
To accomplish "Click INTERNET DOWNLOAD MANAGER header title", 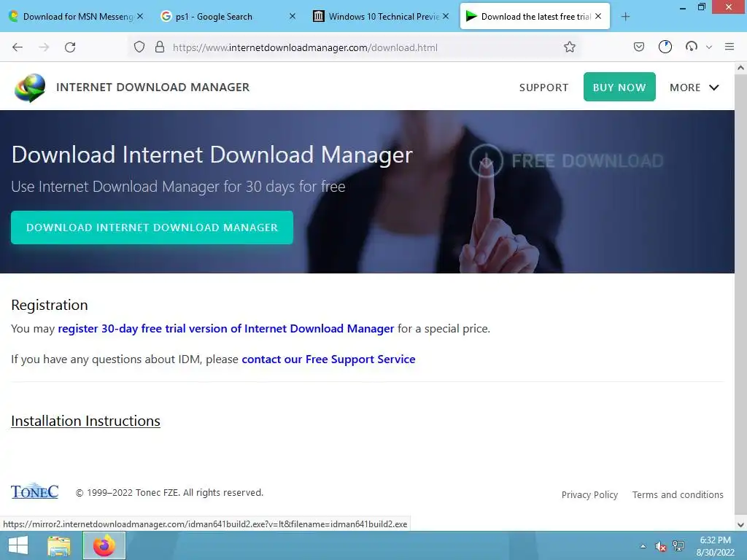I will pos(153,87).
